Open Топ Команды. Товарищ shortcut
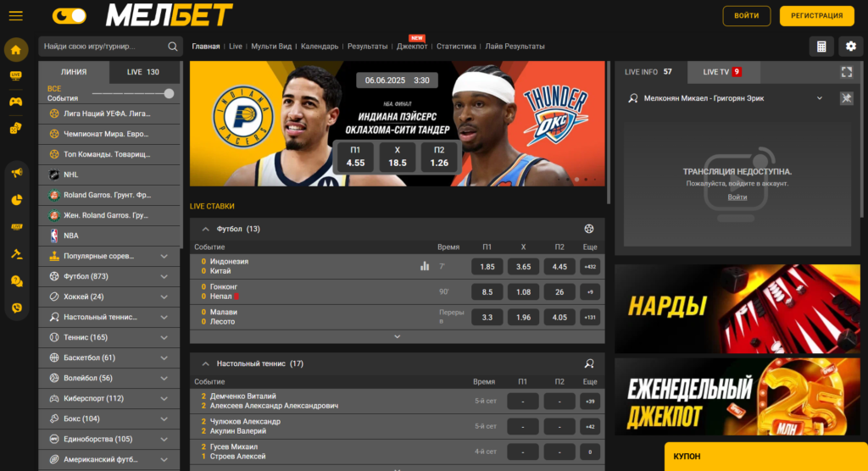Viewport: 868px width, 471px height. tap(109, 154)
